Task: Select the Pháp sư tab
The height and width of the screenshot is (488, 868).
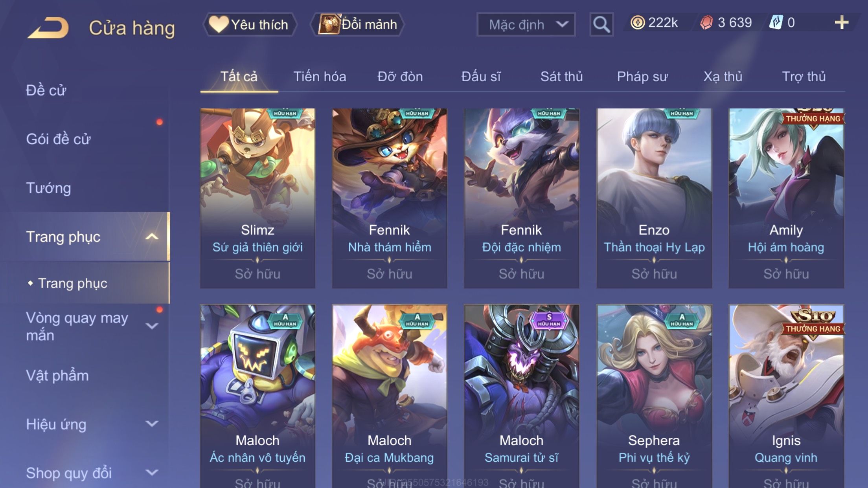Action: [642, 76]
